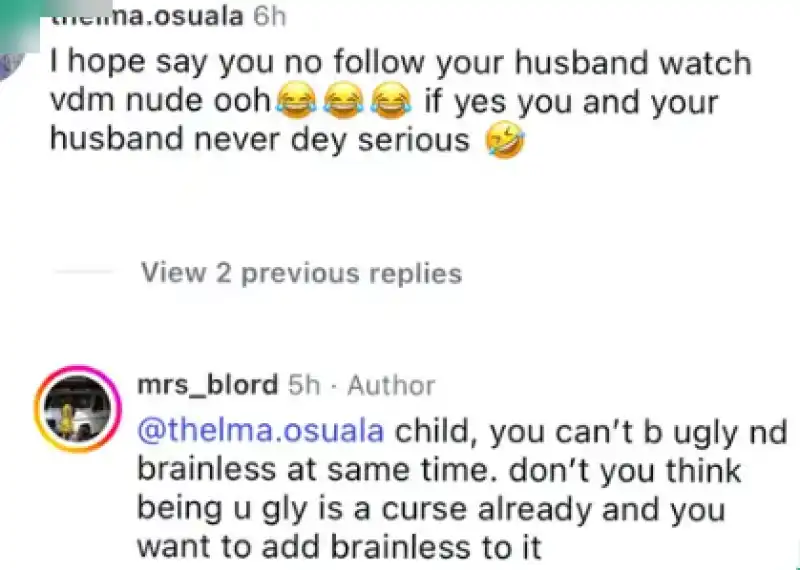Click 'want to add brainless to it' line
The width and height of the screenshot is (800, 570).
[x=339, y=547]
